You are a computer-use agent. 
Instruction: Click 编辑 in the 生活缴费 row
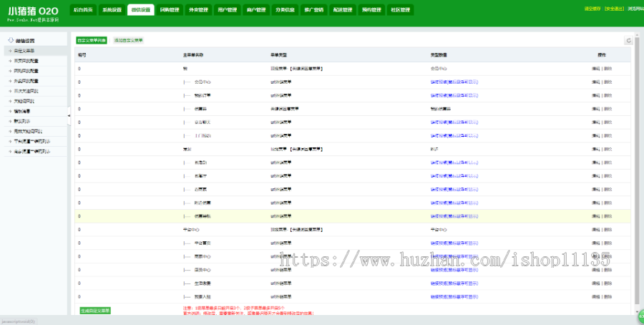click(x=595, y=283)
